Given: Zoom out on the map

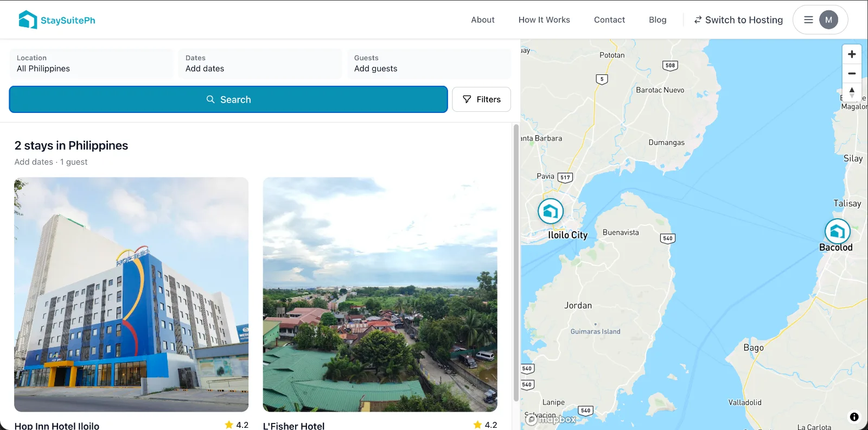Looking at the screenshot, I should (852, 73).
